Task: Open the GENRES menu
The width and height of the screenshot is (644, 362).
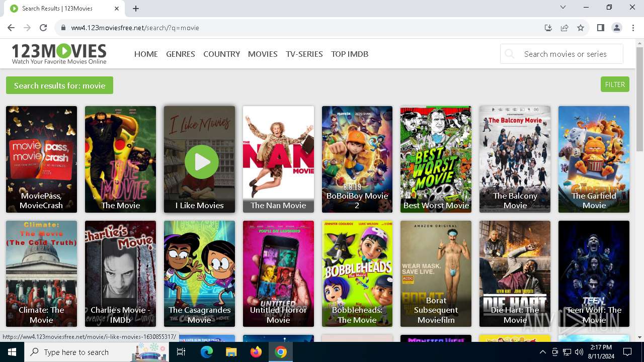Action: [x=181, y=54]
